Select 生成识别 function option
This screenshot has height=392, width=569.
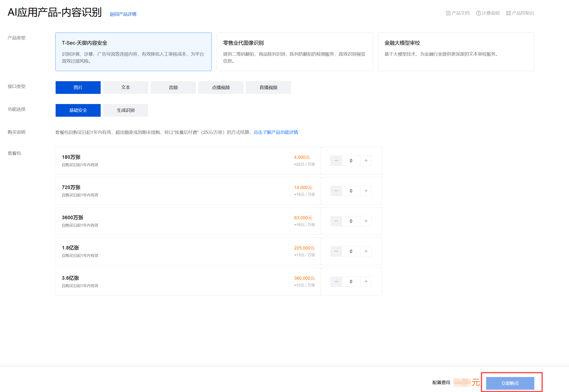[125, 110]
